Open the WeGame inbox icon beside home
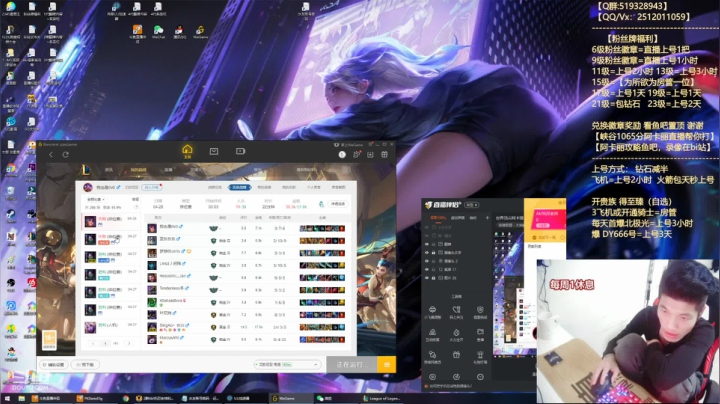 pos(214,151)
